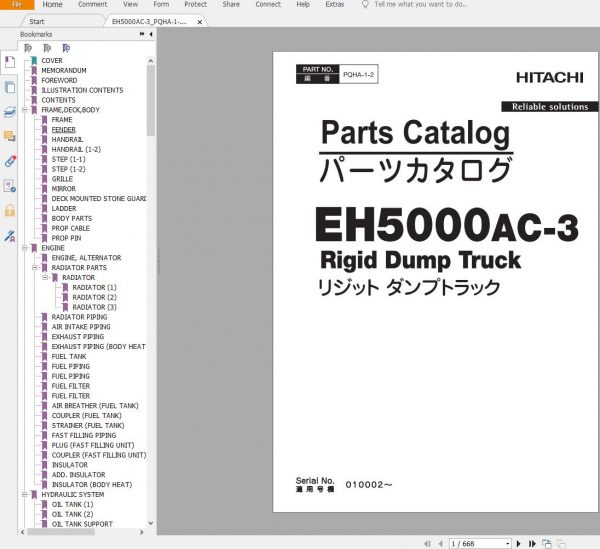The image size is (600, 549).
Task: Expand the bookmarks panel with double-arrow icon
Action: [142, 34]
